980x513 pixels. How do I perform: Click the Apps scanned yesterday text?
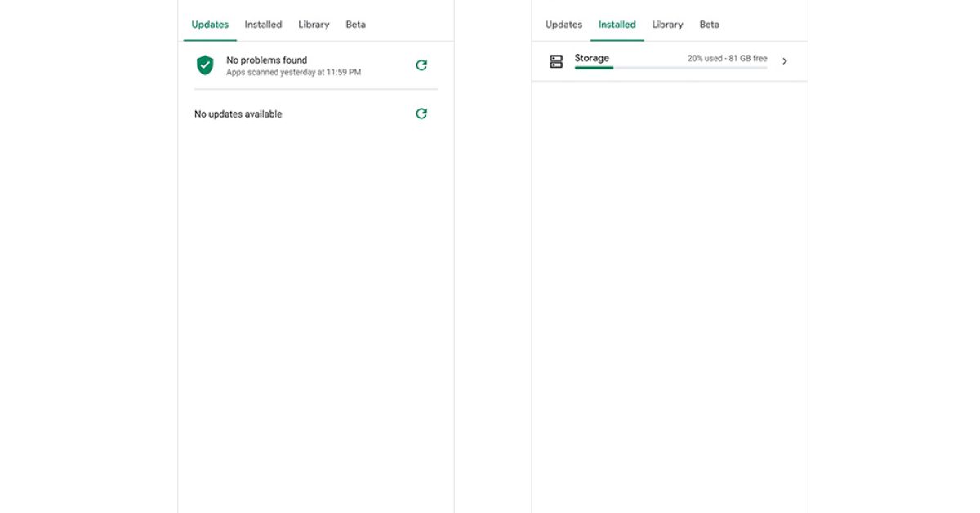click(293, 72)
